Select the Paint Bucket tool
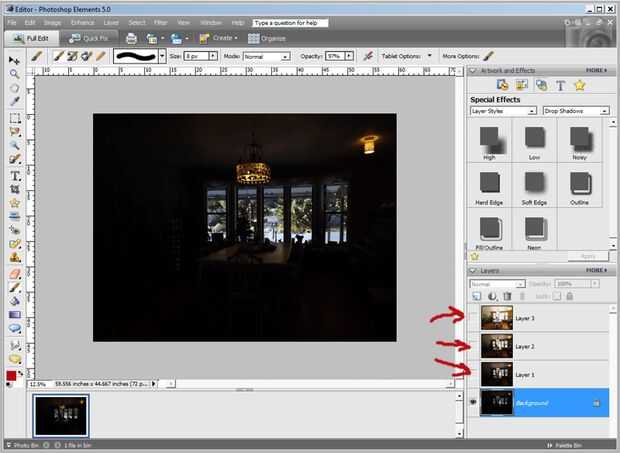Screen dimensions: 620x453 pyautogui.click(x=15, y=301)
